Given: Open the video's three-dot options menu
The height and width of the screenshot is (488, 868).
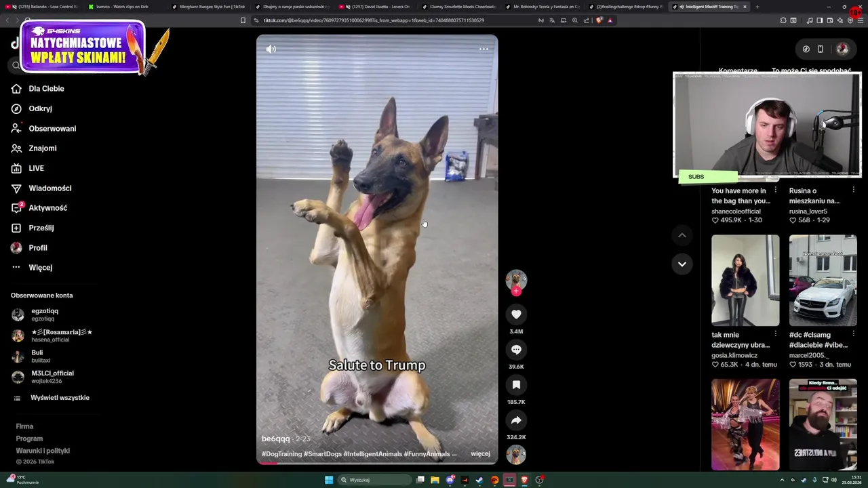Looking at the screenshot, I should pyautogui.click(x=484, y=49).
